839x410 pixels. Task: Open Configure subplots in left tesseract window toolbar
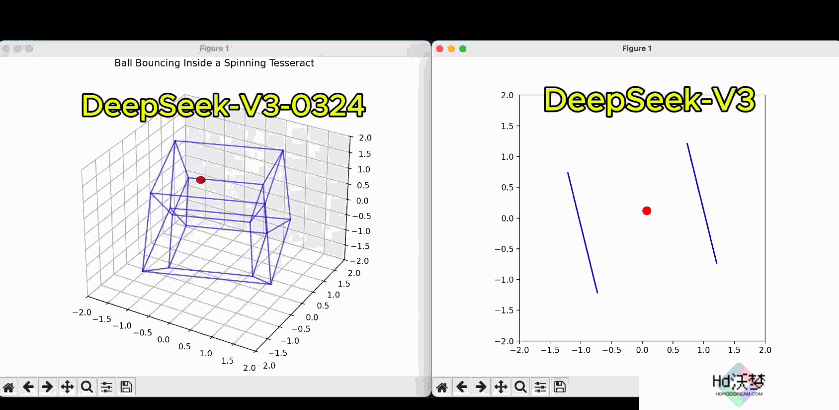click(x=107, y=386)
